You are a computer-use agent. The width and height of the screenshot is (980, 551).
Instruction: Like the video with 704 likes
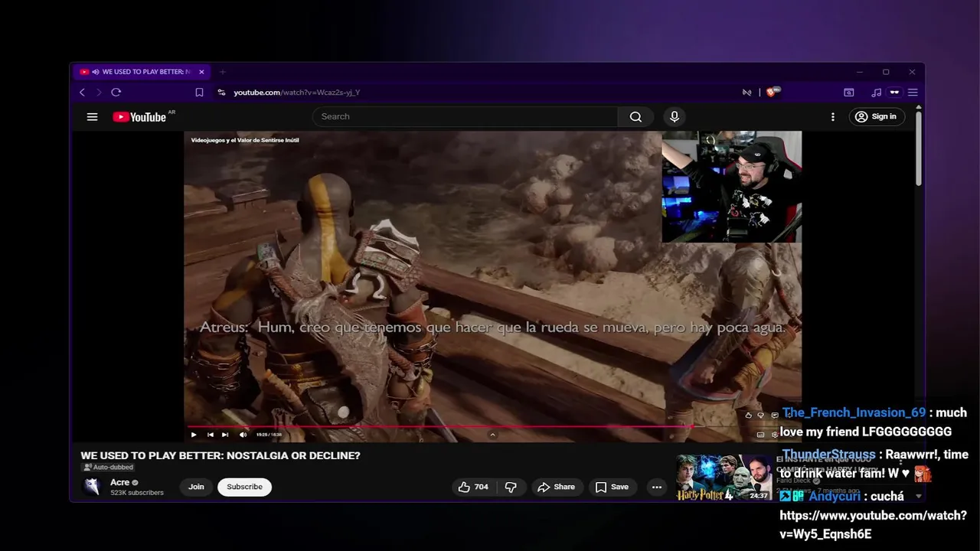[473, 487]
